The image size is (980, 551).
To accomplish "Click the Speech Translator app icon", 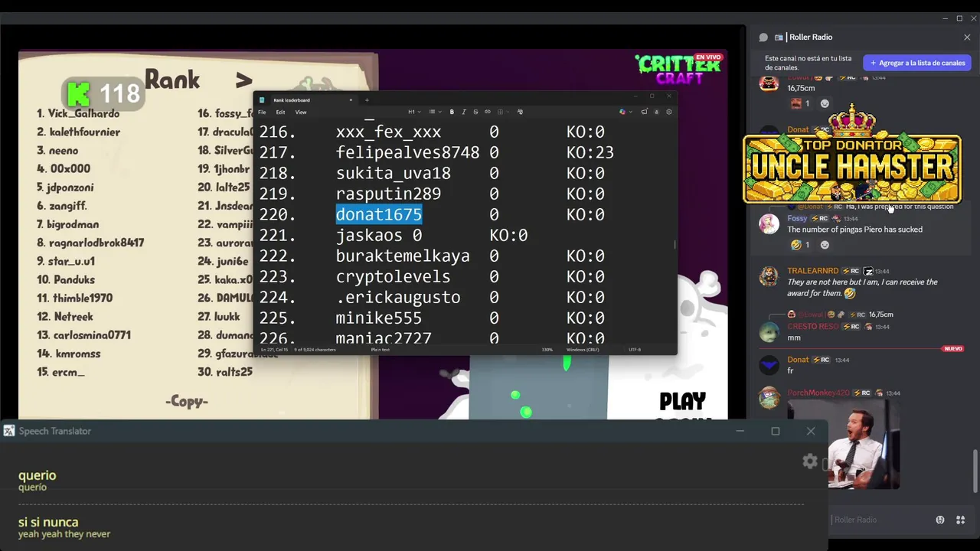I will click(x=8, y=431).
